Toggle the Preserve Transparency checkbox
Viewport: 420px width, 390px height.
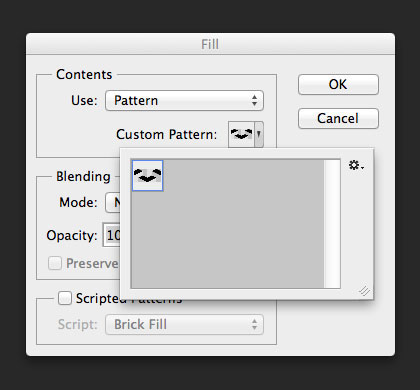(x=55, y=263)
